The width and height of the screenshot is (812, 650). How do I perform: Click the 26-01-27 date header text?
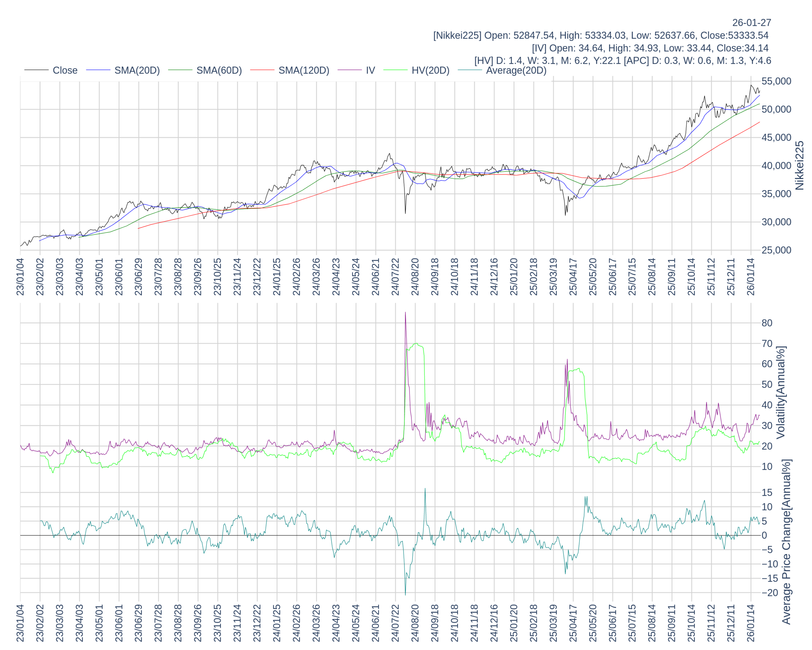tap(751, 23)
